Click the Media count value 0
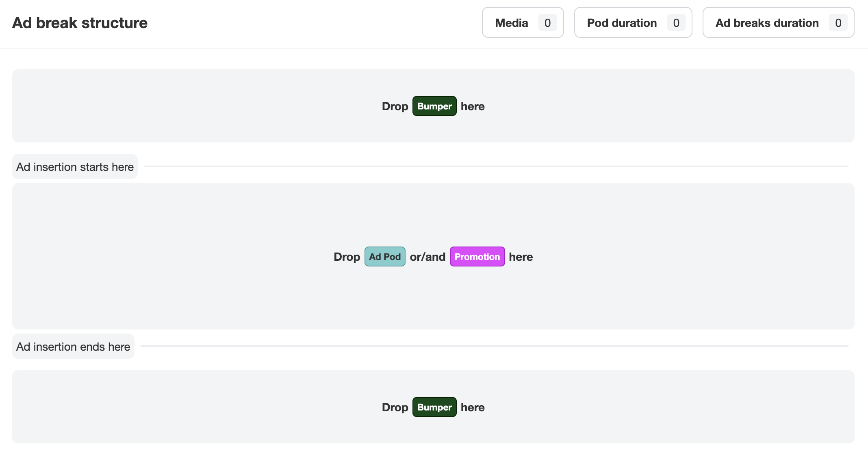Viewport: 868px width, 454px height. 547,23
